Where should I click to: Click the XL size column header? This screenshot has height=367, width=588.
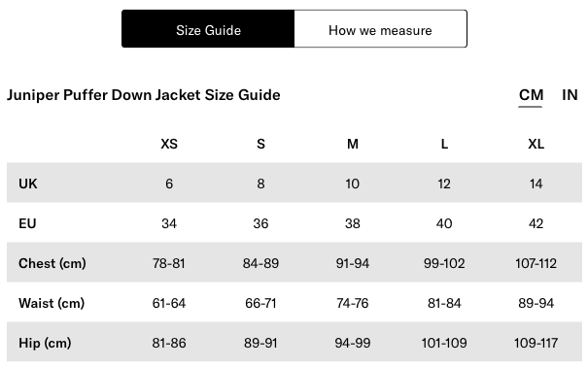click(x=536, y=144)
